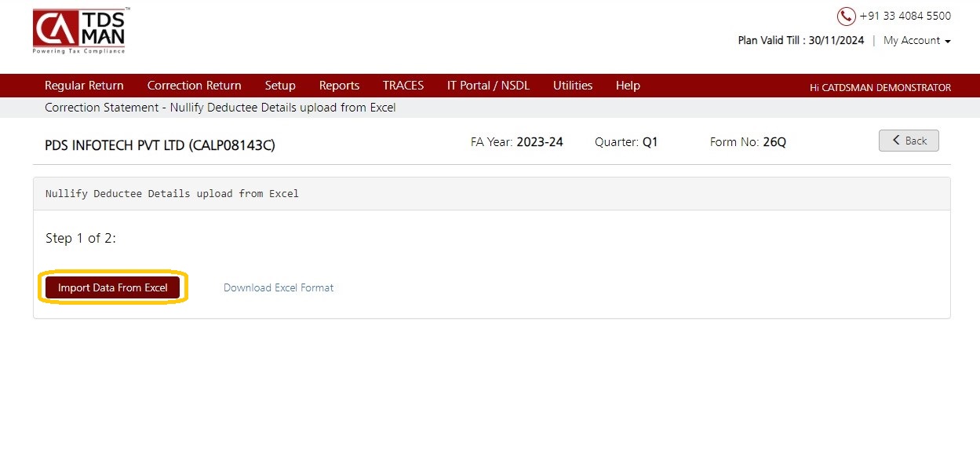This screenshot has height=450, width=980.
Task: Click the Hi CATDSMAN DEMONSTRATOR greeting
Action: tap(880, 87)
